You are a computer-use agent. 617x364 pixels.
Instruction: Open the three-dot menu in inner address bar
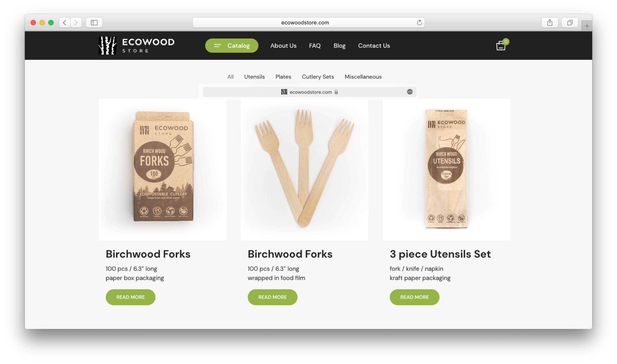410,92
